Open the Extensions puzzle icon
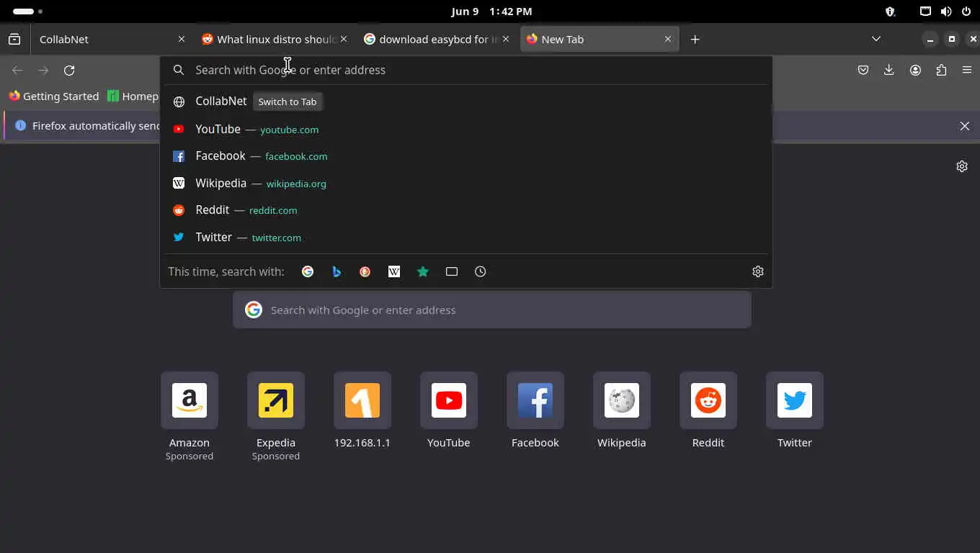980x553 pixels. coord(941,70)
